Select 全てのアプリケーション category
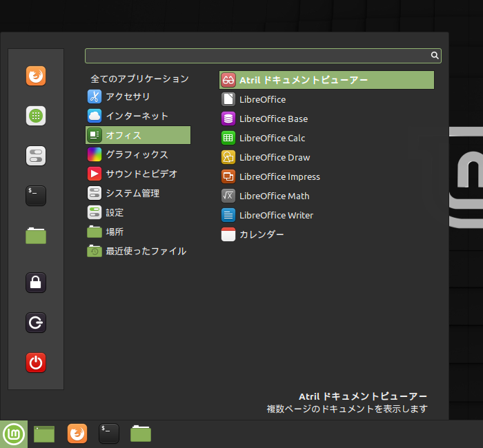Viewport: 483px width, 448px height. tap(138, 79)
